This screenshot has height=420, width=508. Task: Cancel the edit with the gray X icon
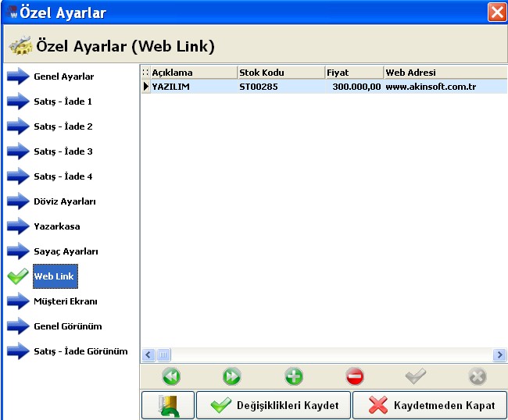pos(478,376)
